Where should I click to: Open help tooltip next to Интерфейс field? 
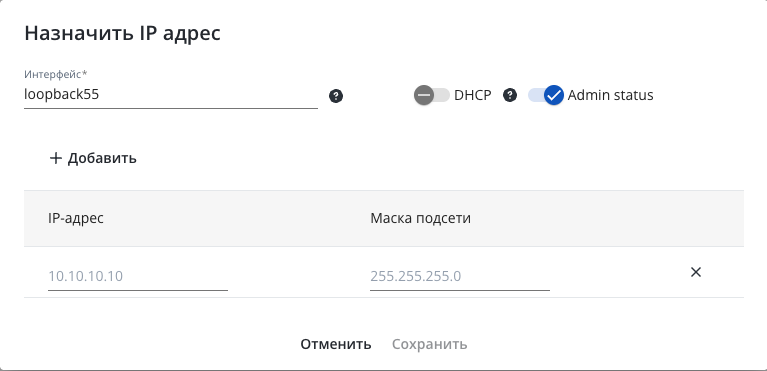336,96
